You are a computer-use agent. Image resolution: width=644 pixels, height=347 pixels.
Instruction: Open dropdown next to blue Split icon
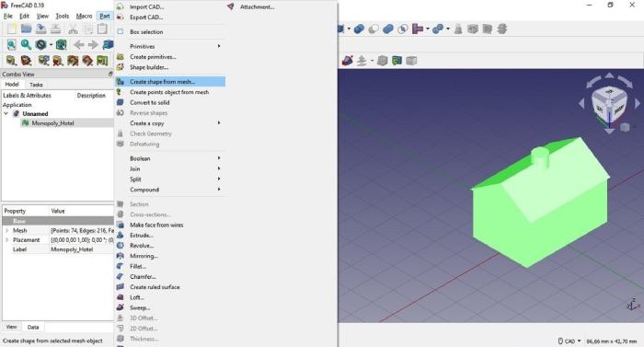point(448,29)
